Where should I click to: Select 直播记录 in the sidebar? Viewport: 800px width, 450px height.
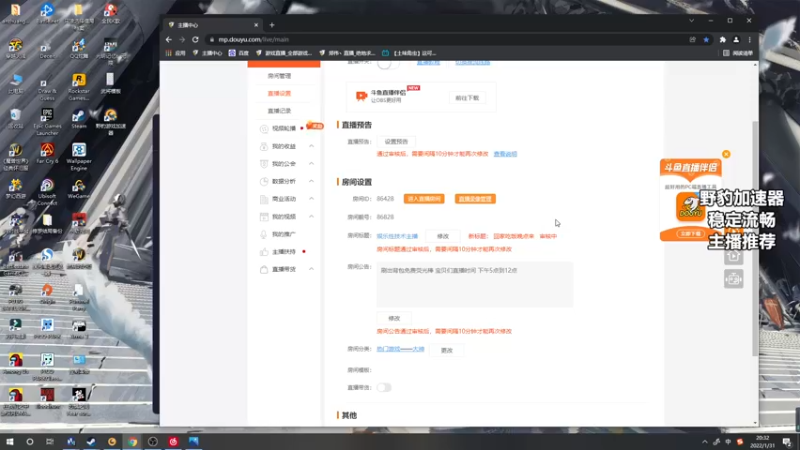(279, 111)
